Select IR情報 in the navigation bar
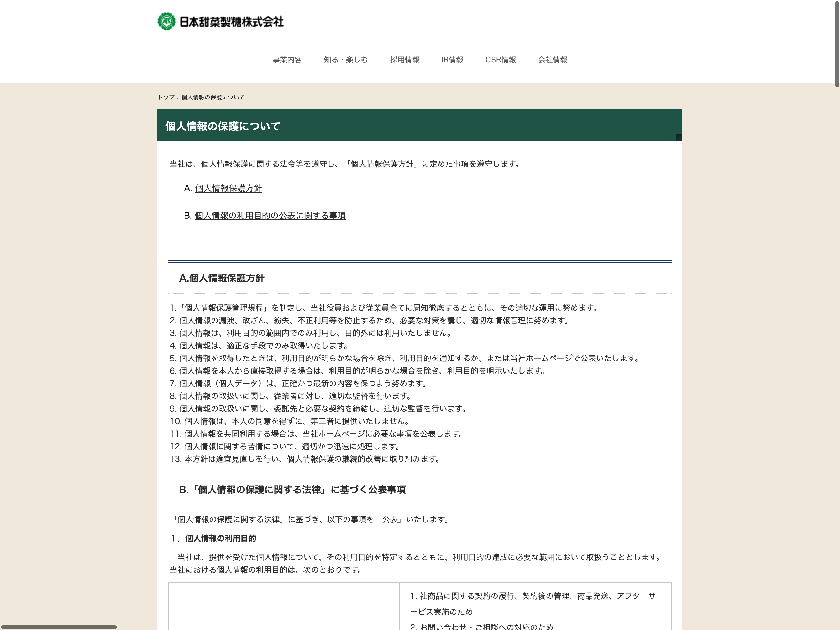The width and height of the screenshot is (840, 630). pos(452,60)
